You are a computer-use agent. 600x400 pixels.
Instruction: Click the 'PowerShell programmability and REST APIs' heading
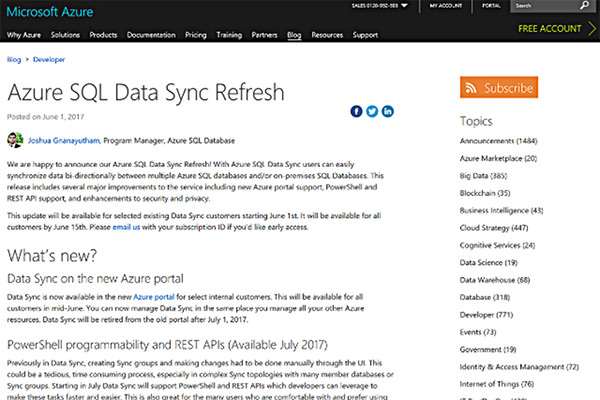(x=167, y=345)
